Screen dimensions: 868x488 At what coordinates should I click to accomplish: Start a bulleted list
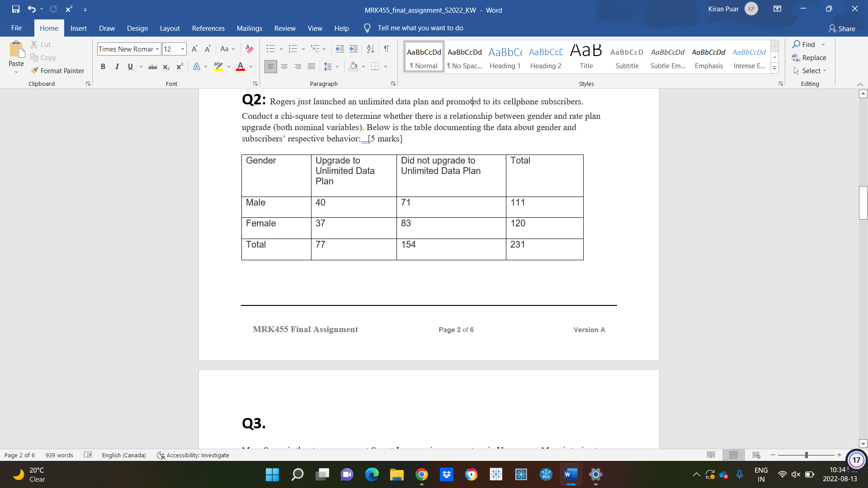point(271,49)
